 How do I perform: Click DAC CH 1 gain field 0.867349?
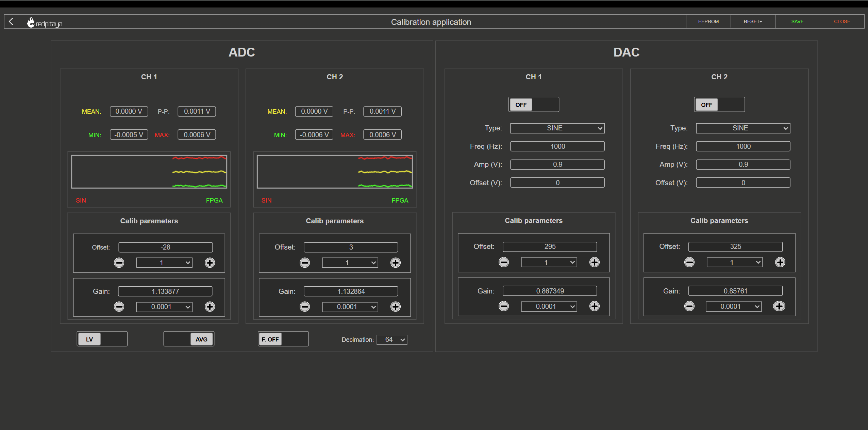click(x=550, y=291)
